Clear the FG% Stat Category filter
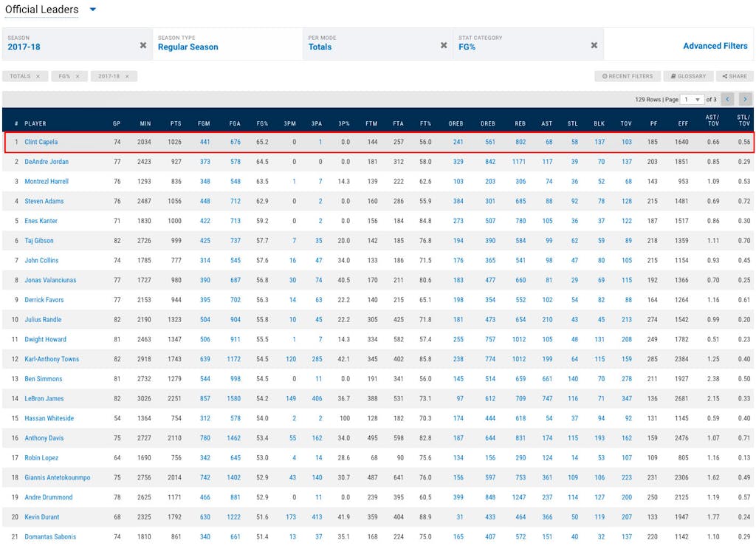Screen dimensions: 756x546 [594, 45]
